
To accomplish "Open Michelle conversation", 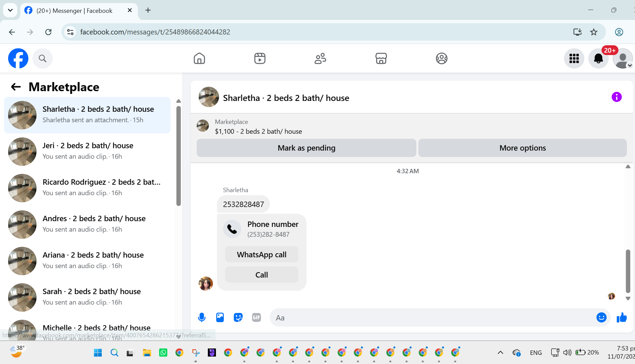I will (88, 328).
